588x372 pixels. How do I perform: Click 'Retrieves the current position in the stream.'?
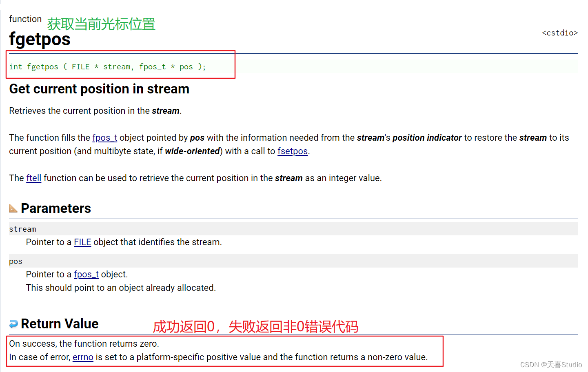pos(95,111)
